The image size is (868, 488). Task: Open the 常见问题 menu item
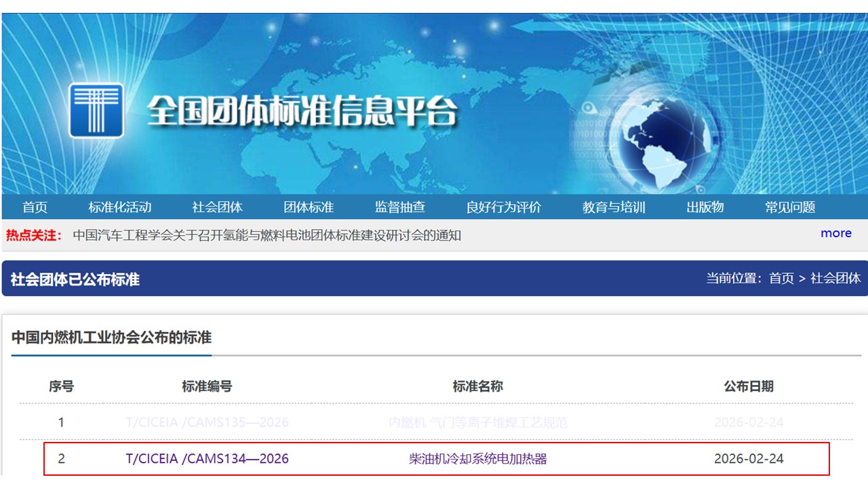(x=791, y=207)
